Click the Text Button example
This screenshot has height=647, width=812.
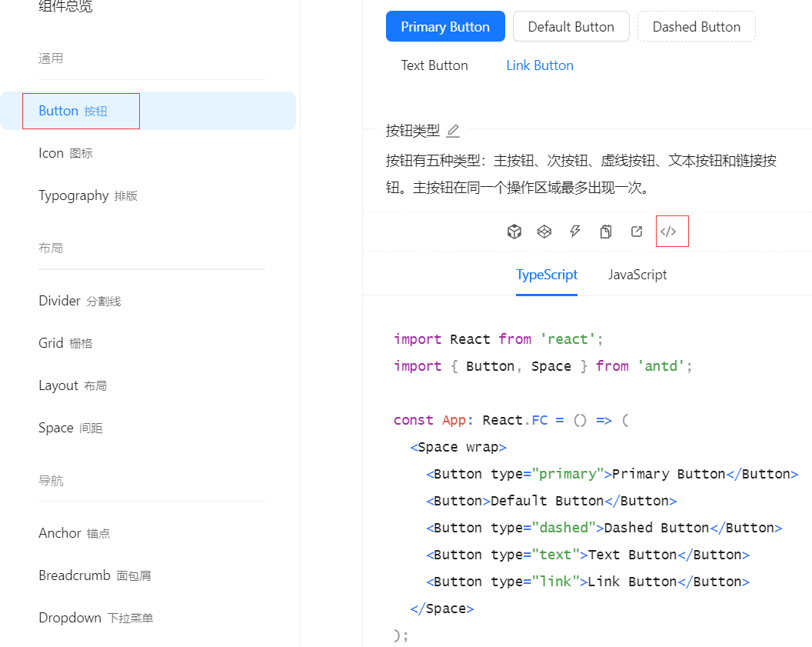point(434,65)
